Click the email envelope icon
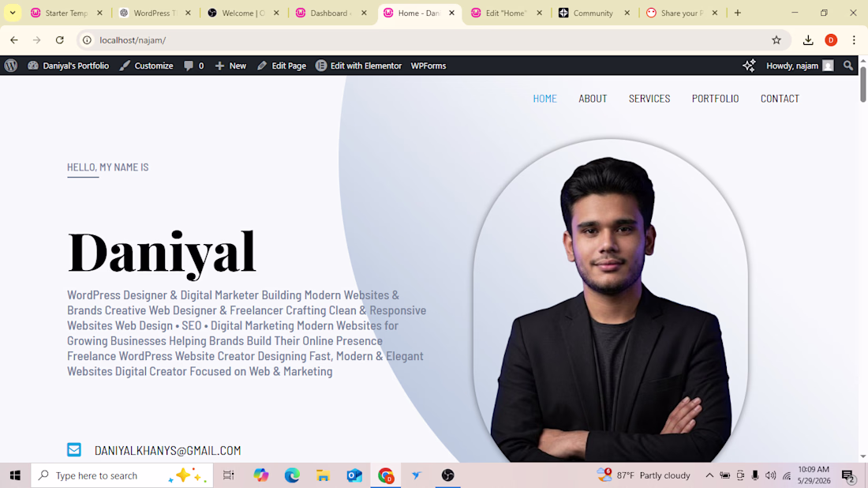 coord(74,449)
